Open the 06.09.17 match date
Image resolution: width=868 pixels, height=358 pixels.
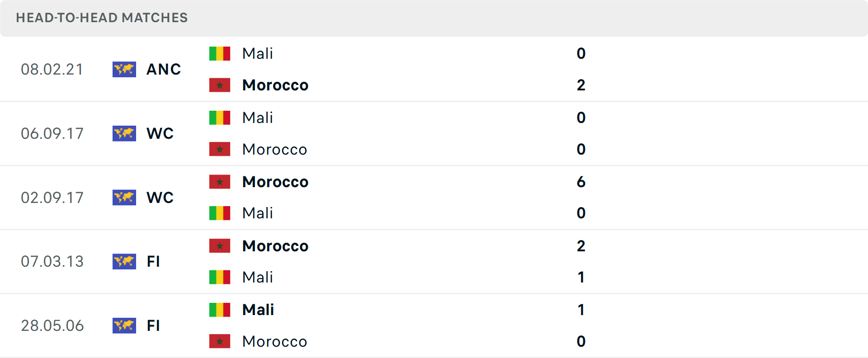click(x=52, y=133)
